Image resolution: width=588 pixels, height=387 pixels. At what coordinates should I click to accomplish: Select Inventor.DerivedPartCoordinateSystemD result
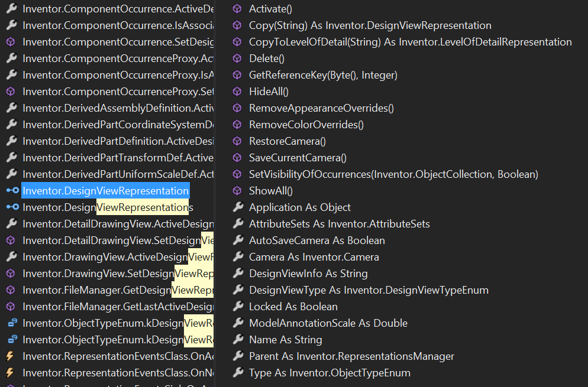pos(118,125)
